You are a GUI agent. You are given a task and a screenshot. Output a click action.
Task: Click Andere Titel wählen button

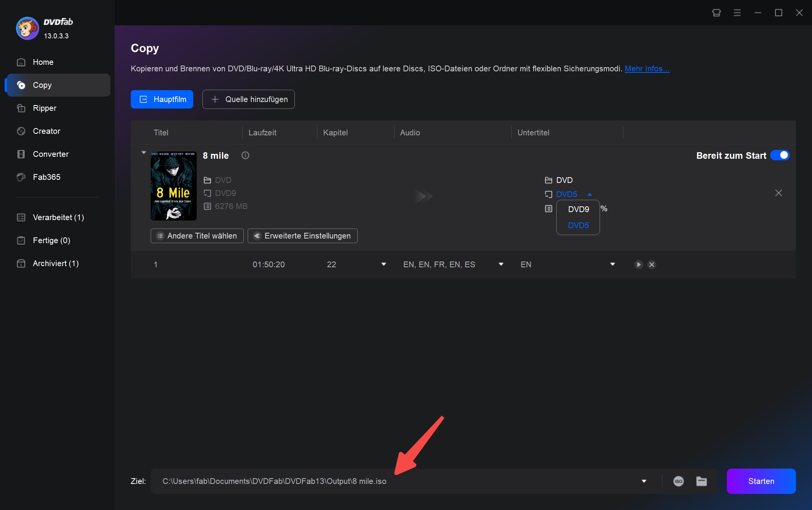pyautogui.click(x=197, y=236)
